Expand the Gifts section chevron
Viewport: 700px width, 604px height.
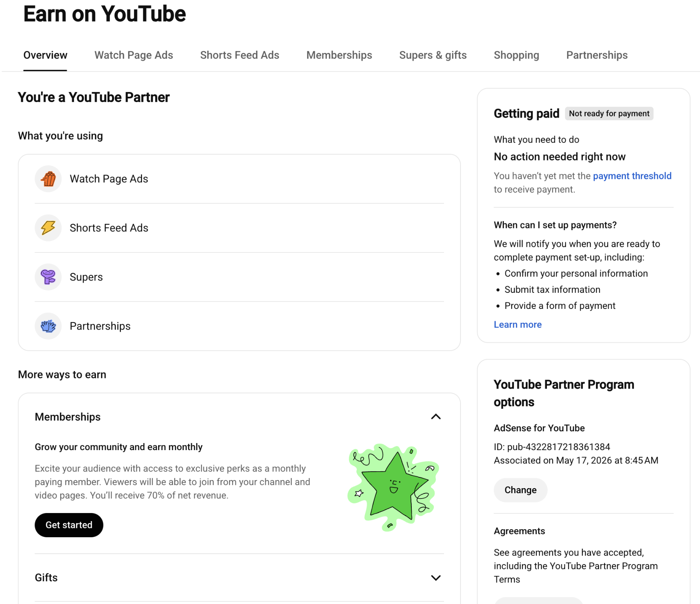click(436, 578)
